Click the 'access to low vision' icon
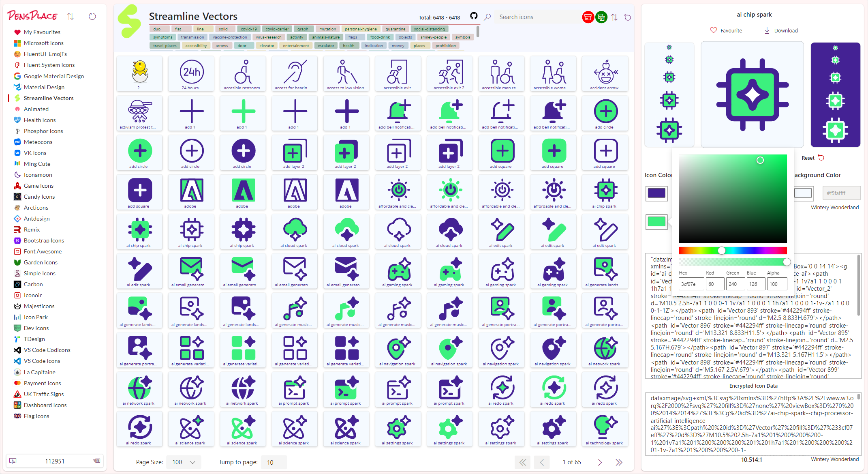Viewport: 868px width, 474px height. [346, 74]
